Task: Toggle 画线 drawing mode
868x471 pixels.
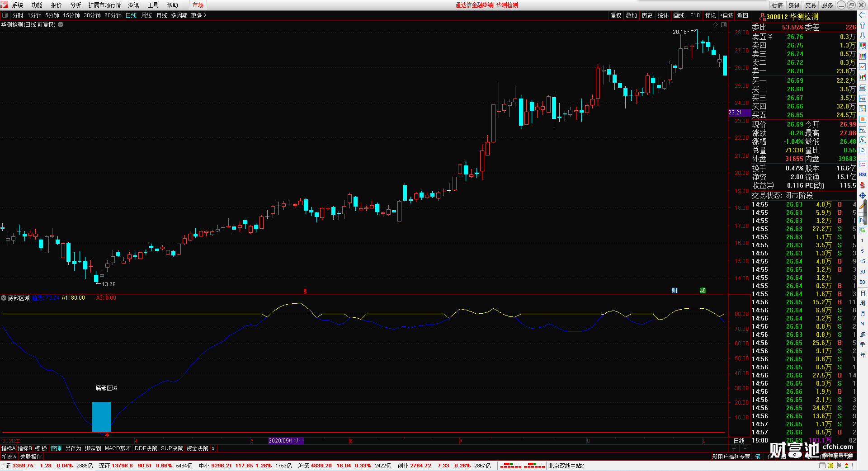Action: (679, 15)
